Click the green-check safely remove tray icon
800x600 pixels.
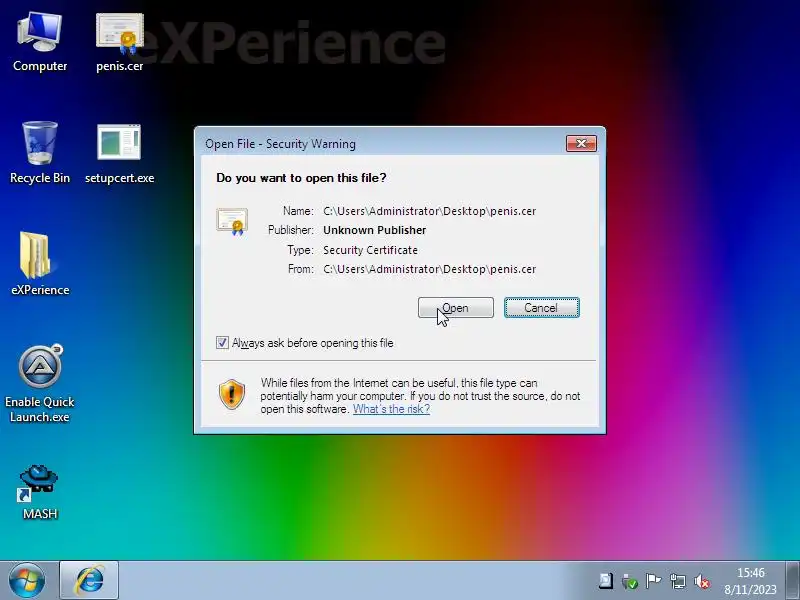(x=630, y=581)
